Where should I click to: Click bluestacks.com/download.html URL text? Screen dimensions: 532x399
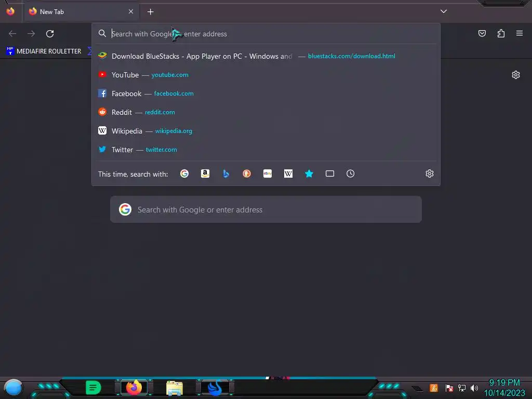(x=352, y=56)
